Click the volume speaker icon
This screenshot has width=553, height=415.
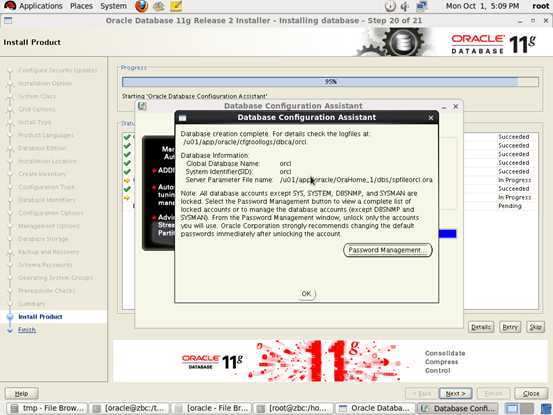click(405, 6)
